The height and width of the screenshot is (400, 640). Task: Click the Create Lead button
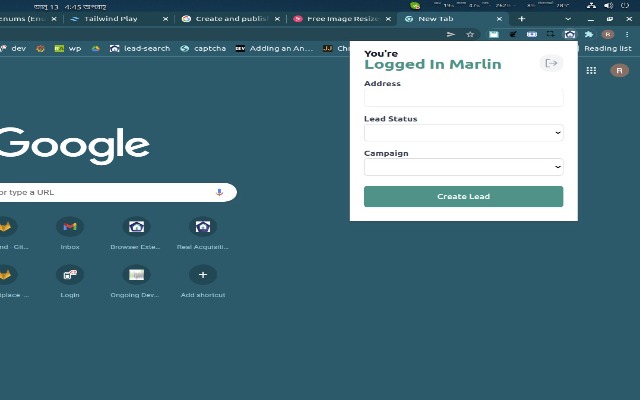[x=464, y=196]
